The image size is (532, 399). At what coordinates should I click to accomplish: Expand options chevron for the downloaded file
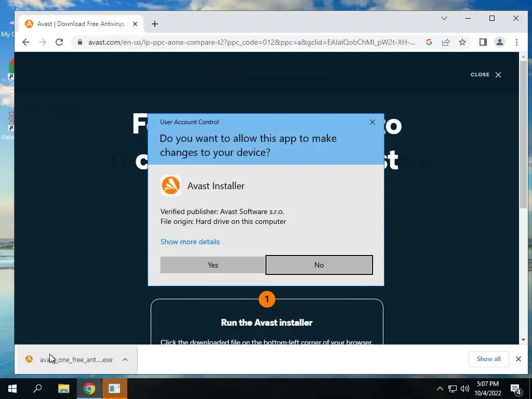click(125, 360)
